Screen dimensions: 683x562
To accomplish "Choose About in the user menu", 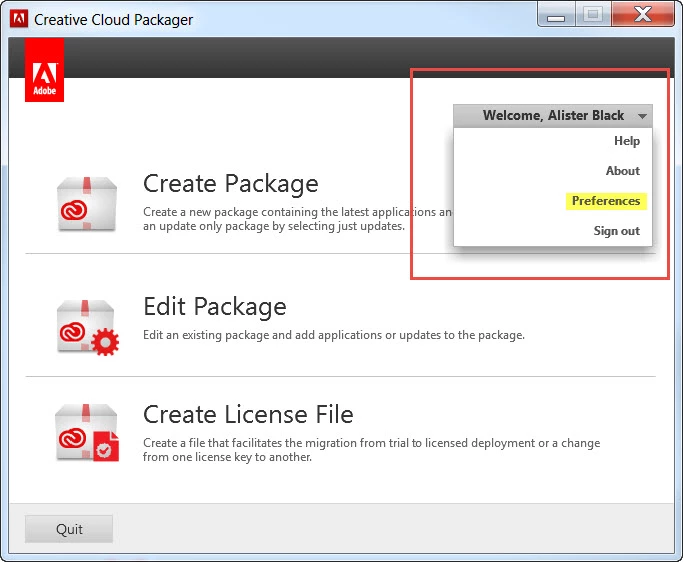I will click(x=622, y=171).
